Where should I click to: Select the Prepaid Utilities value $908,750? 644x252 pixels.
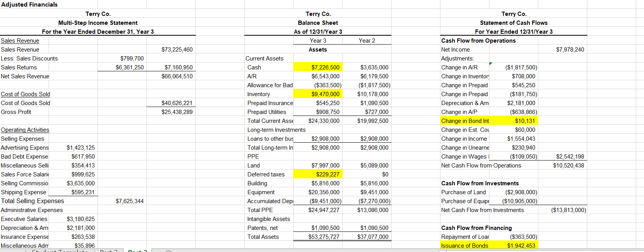328,112
